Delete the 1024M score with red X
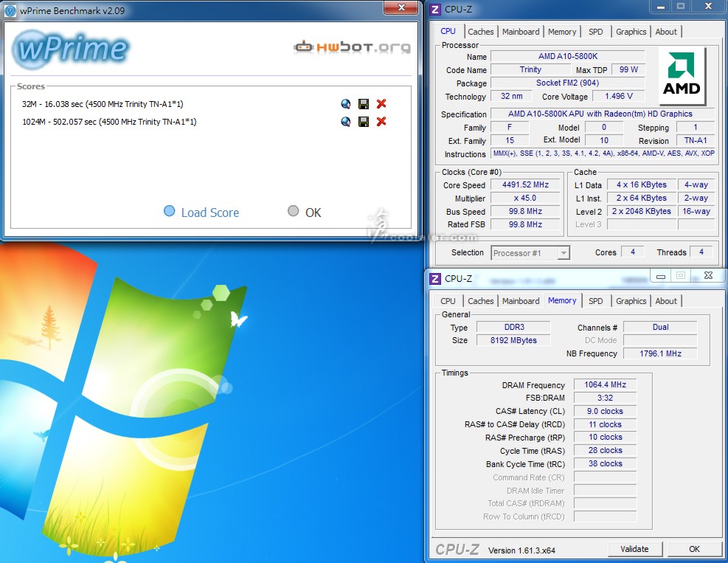This screenshot has width=728, height=563. click(381, 122)
